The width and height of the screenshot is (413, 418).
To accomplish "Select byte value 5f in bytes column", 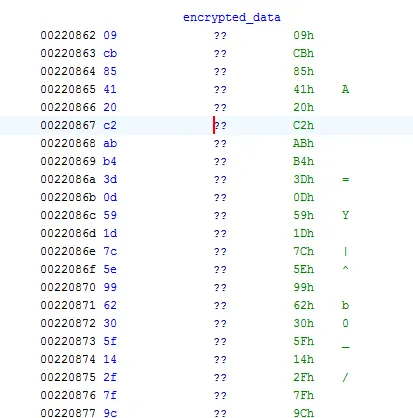I will [x=110, y=341].
